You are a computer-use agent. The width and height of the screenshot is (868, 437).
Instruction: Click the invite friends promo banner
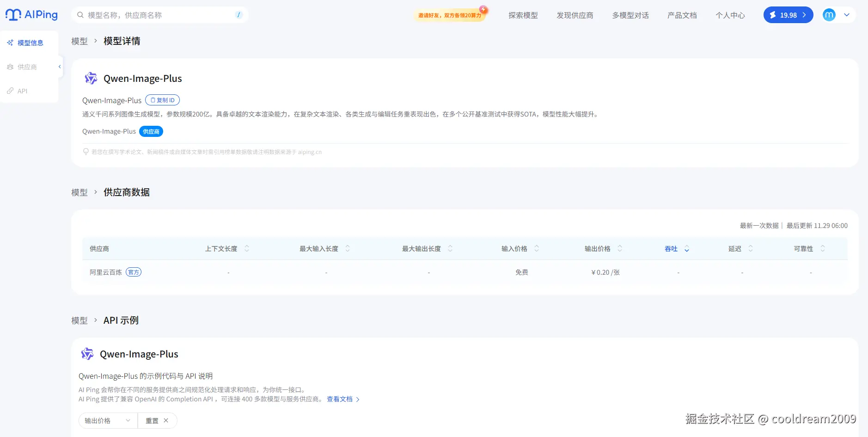(450, 15)
